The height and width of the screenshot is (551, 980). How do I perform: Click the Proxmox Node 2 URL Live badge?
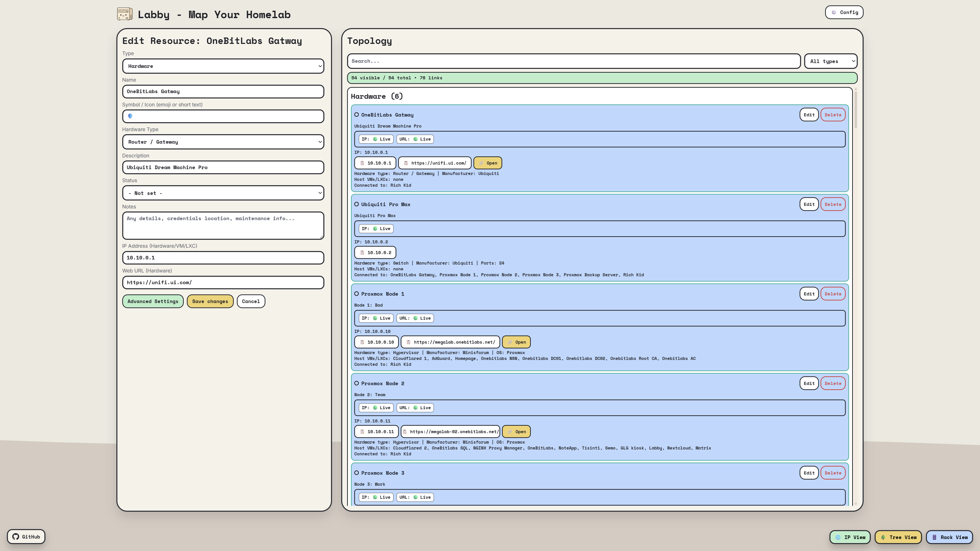coord(415,408)
